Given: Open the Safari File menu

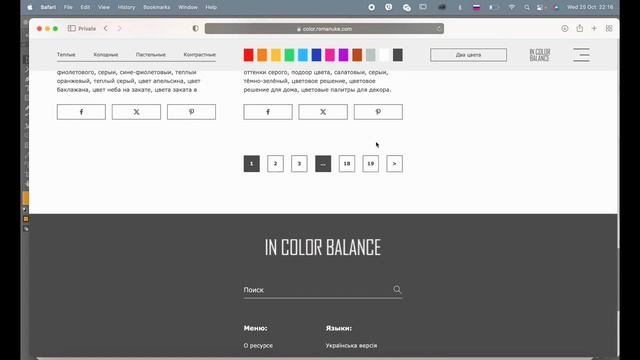Looking at the screenshot, I should (x=68, y=7).
